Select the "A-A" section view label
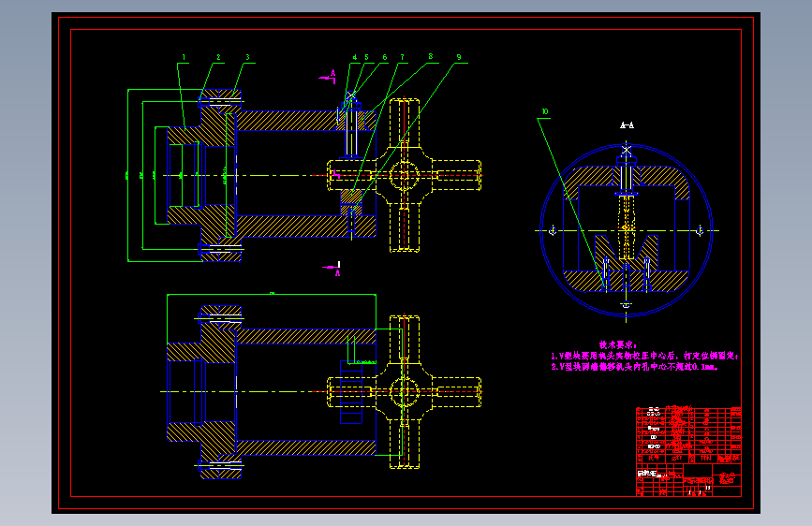This screenshot has width=812, height=526. pyautogui.click(x=627, y=125)
